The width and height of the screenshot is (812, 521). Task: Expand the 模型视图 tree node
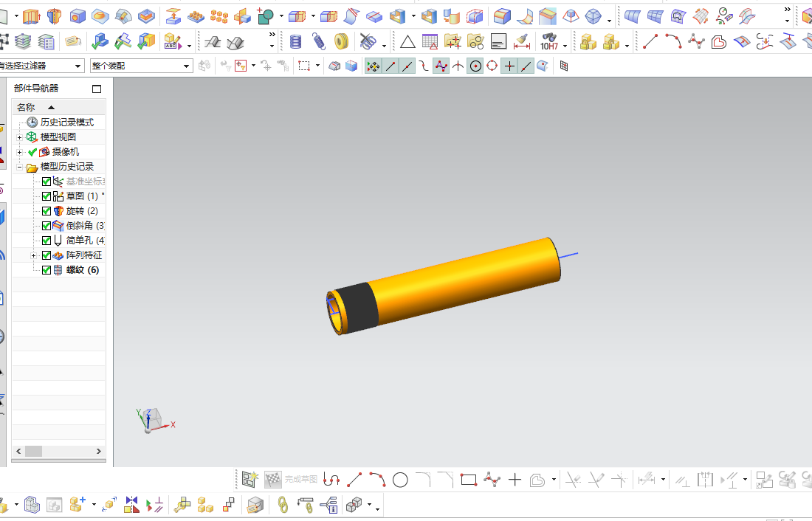click(19, 137)
